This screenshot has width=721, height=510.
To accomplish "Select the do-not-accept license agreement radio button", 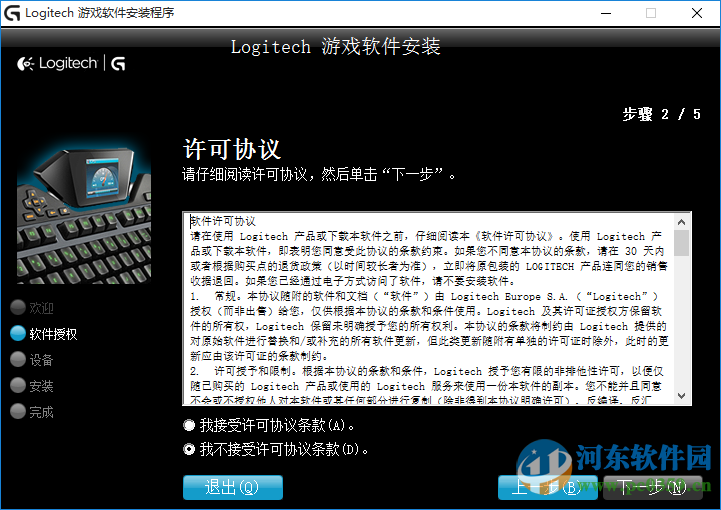I will [x=189, y=449].
